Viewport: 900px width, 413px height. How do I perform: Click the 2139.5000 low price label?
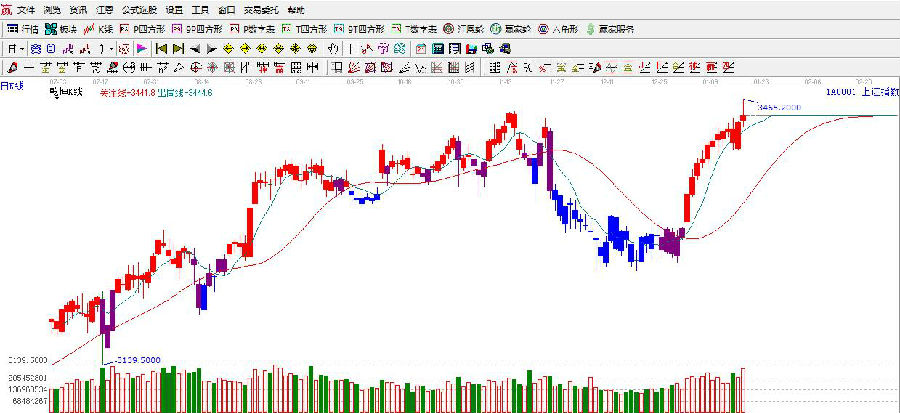140,357
